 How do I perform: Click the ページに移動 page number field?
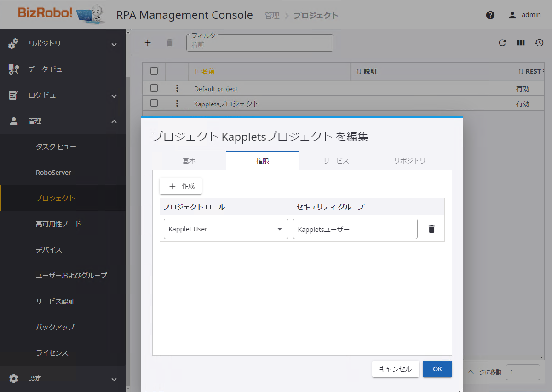point(523,372)
